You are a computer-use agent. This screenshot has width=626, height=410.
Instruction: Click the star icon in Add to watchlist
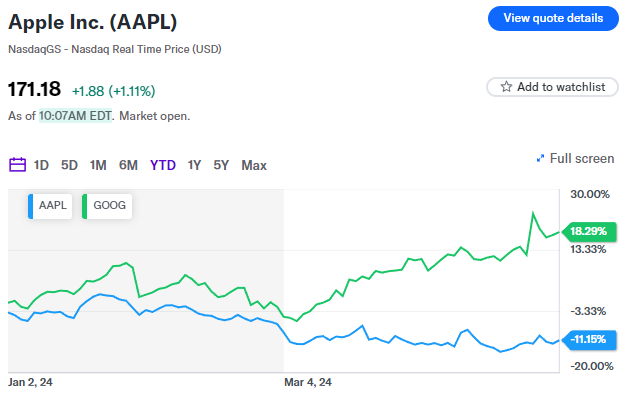click(x=506, y=87)
